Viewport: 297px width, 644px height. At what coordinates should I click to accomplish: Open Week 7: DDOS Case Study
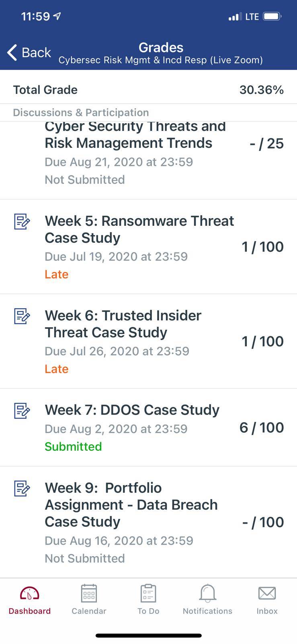click(x=148, y=427)
